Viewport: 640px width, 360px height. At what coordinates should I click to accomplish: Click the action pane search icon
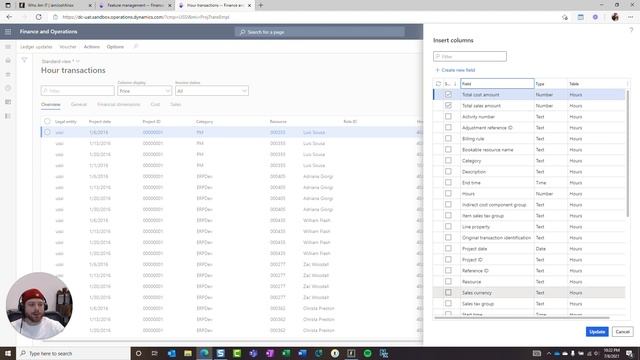(x=136, y=47)
